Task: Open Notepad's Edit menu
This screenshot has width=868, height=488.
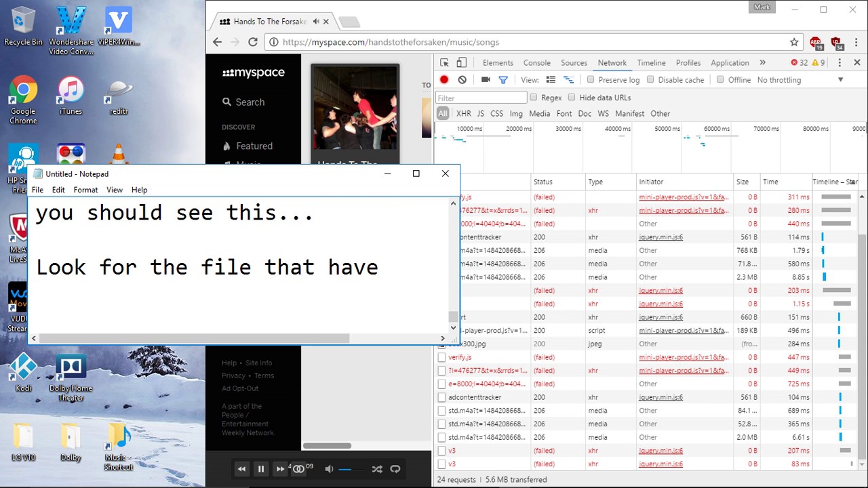Action: coord(58,190)
